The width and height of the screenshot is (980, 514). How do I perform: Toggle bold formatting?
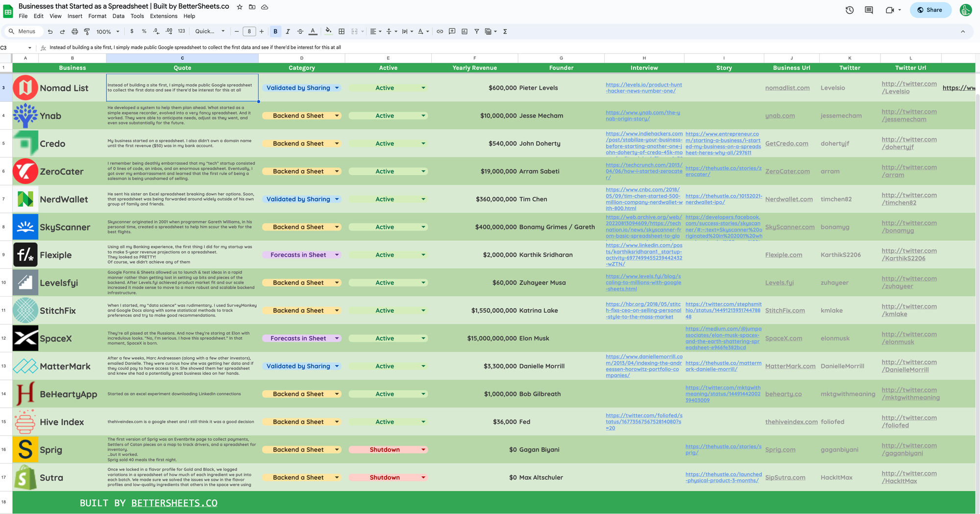pos(275,31)
